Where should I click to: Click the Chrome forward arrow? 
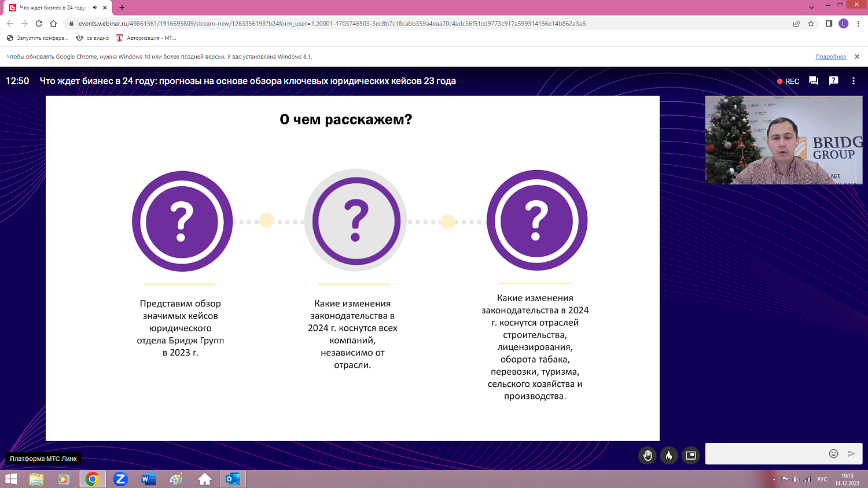click(x=24, y=24)
